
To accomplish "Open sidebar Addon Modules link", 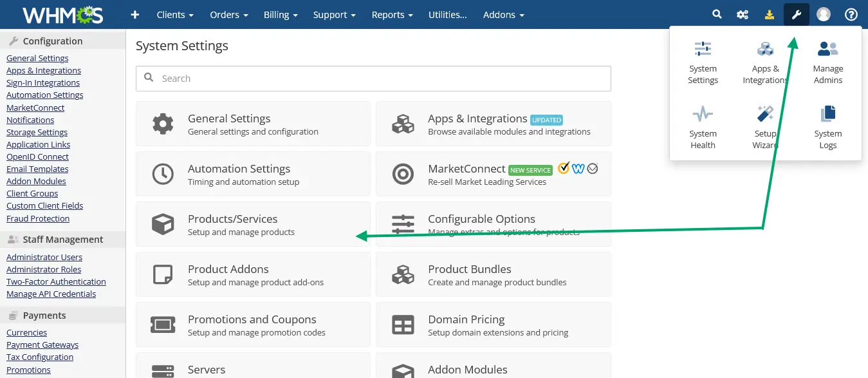I will 36,182.
